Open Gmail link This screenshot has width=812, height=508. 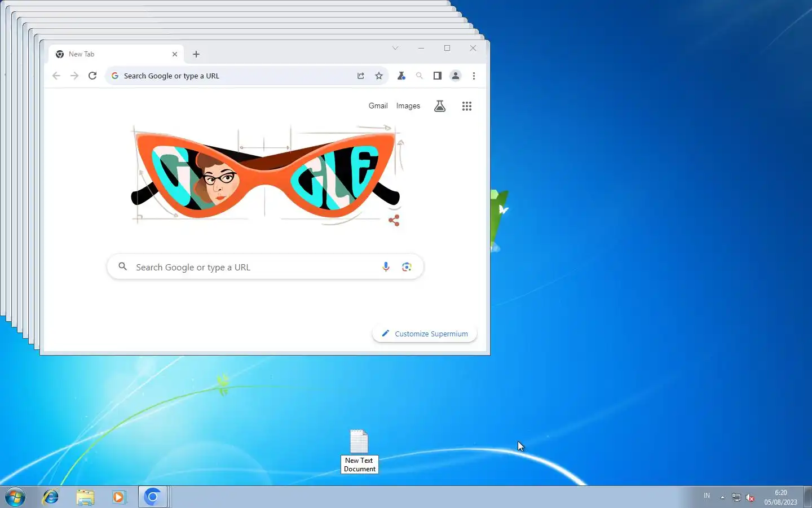(x=378, y=106)
